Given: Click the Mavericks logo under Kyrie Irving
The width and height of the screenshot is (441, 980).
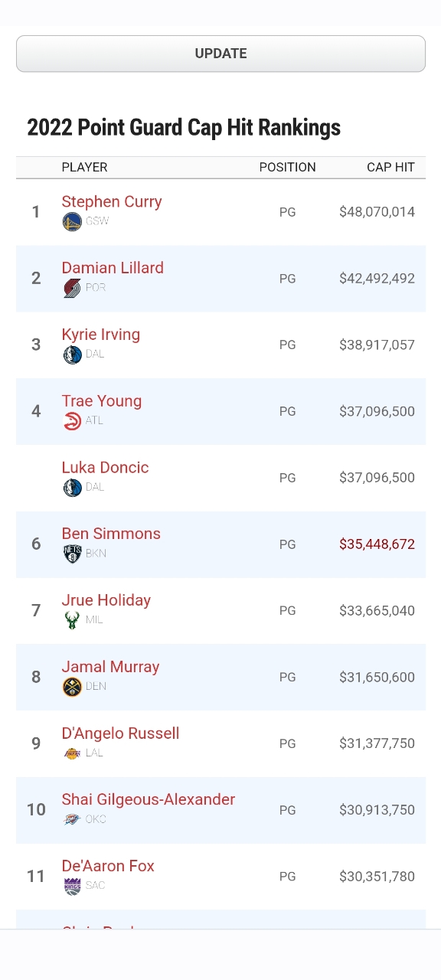Looking at the screenshot, I should [72, 354].
